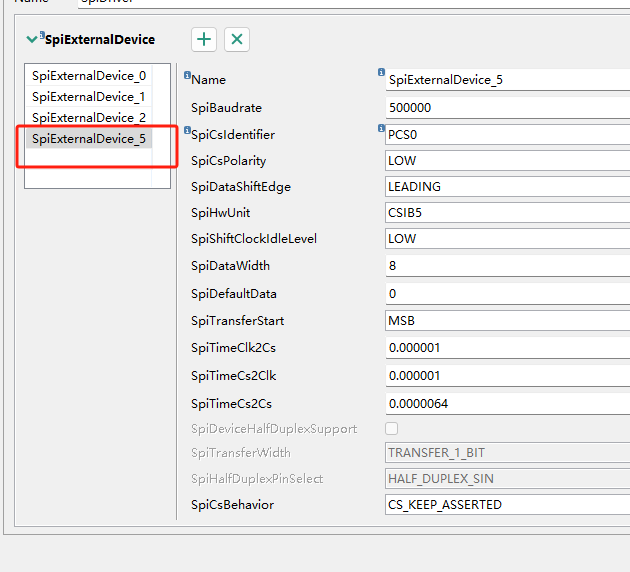Viewport: 630px width, 572px height.
Task: Open the SpiHwUnit CSIB5 dropdown
Action: tap(507, 212)
